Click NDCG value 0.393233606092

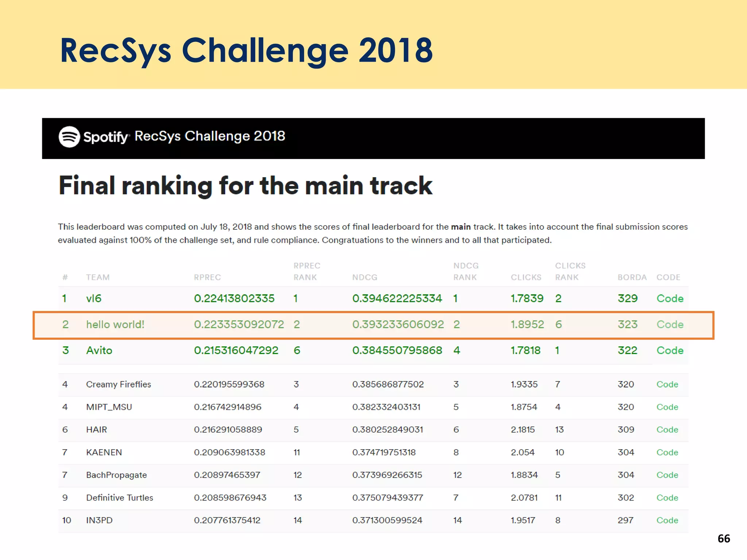tap(398, 324)
